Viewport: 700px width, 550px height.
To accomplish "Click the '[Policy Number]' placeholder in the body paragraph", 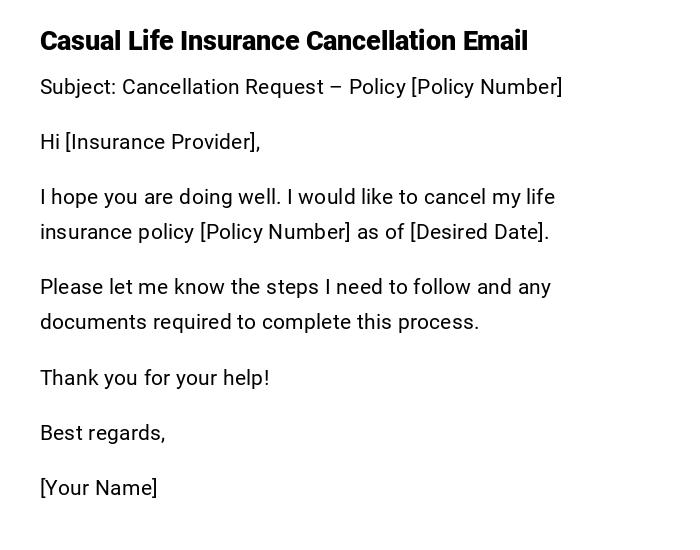I will pos(275,232).
